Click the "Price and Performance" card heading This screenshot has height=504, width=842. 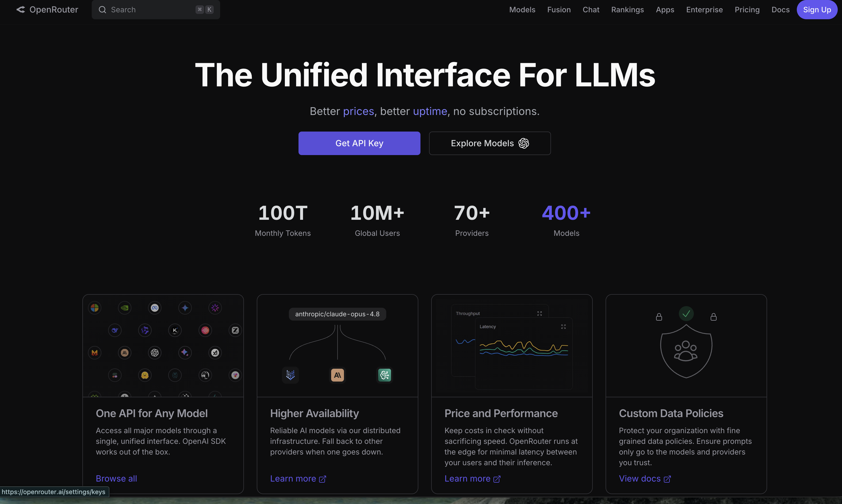pyautogui.click(x=501, y=413)
